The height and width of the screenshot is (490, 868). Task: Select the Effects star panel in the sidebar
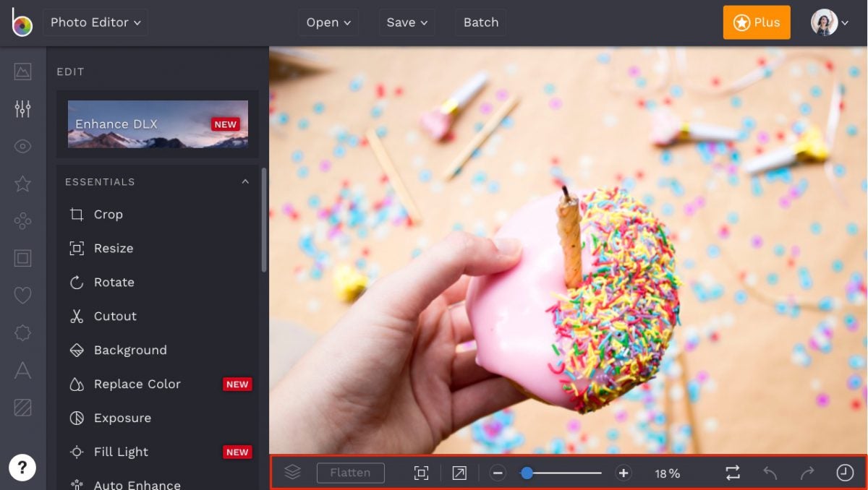point(22,184)
